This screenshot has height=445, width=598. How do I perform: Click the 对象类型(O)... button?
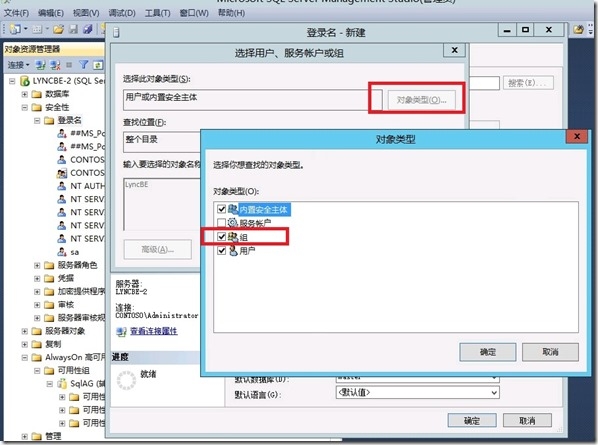421,100
